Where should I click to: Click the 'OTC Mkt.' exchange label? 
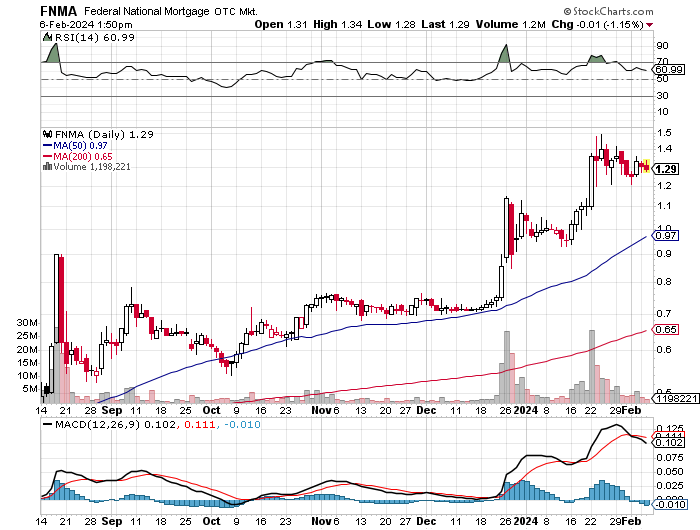pos(236,11)
